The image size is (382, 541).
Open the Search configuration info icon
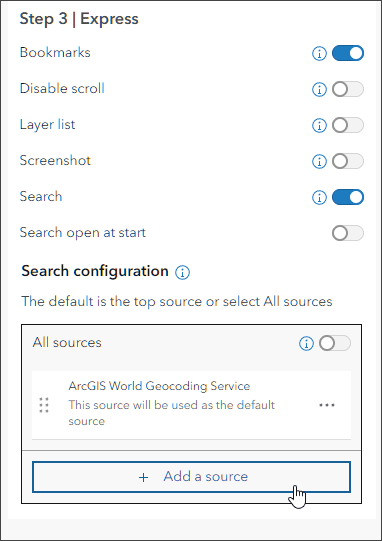click(x=182, y=273)
